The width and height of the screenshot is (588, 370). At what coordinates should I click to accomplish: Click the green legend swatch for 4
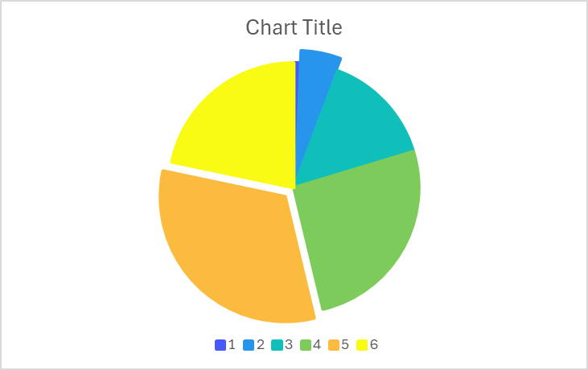(x=306, y=345)
